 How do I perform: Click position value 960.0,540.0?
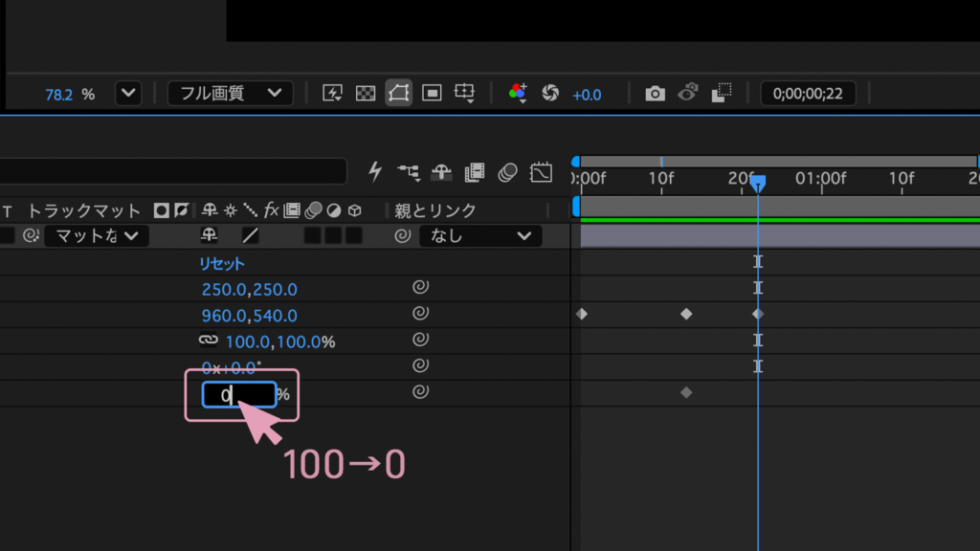[x=250, y=316]
